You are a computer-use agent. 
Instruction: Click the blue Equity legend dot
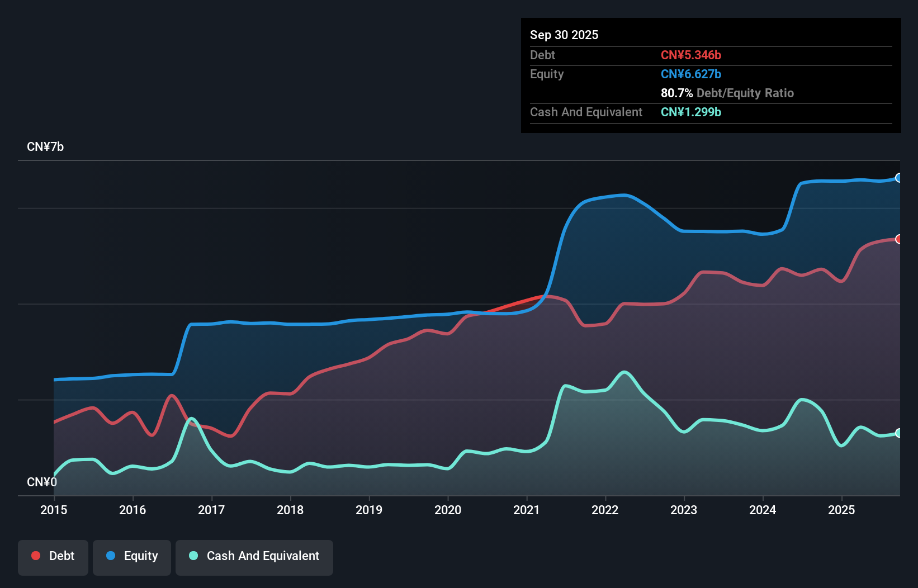click(112, 556)
